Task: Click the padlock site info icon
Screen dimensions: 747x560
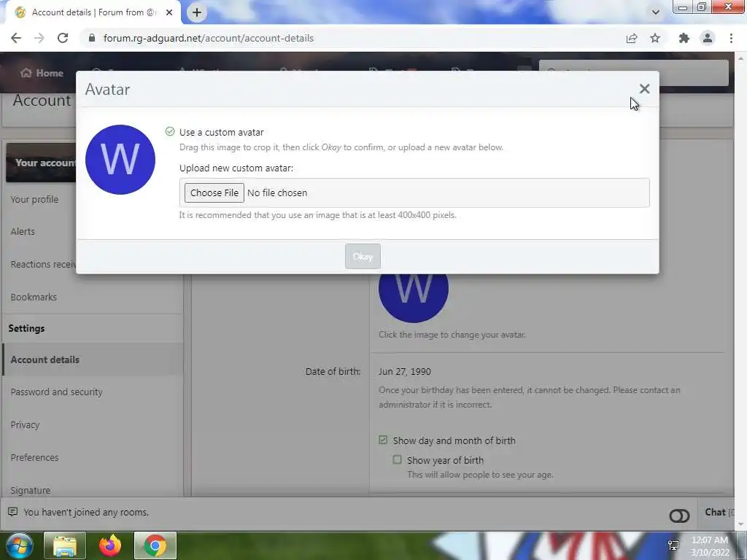Action: pyautogui.click(x=92, y=38)
